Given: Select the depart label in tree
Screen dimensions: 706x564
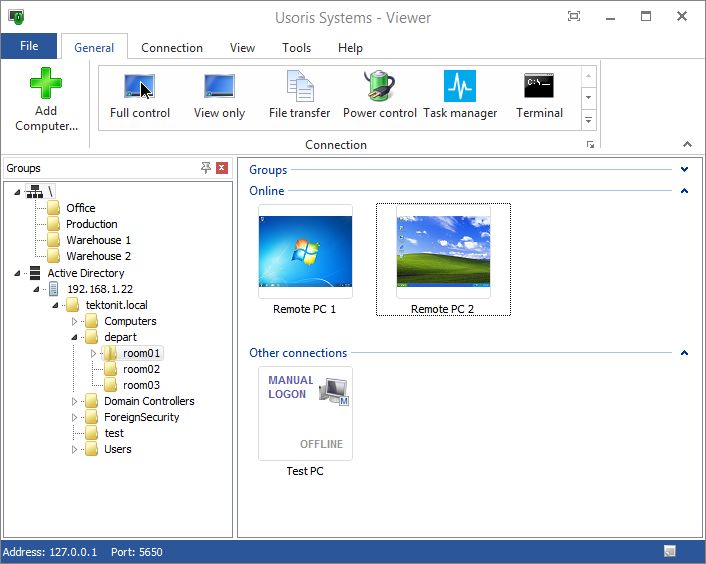Looking at the screenshot, I should click(x=120, y=337).
